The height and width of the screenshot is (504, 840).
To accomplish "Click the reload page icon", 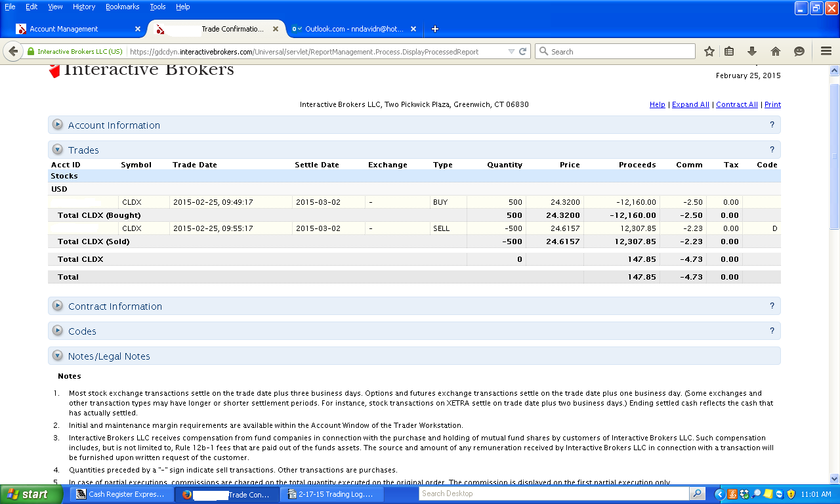I will (x=523, y=51).
